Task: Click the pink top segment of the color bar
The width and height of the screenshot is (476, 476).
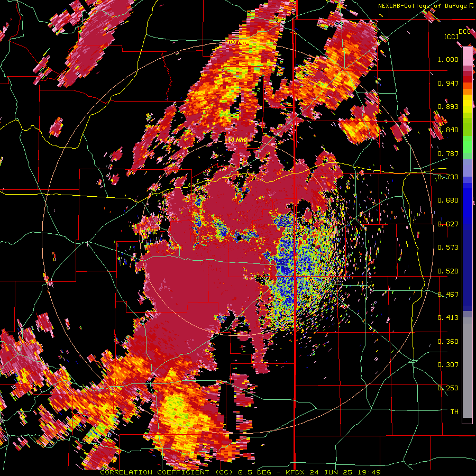Action: 467,56
